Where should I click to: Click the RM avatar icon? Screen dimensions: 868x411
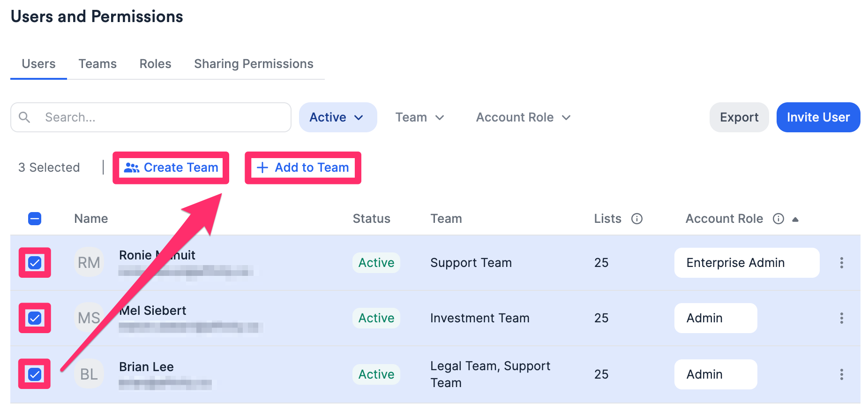pos(89,262)
